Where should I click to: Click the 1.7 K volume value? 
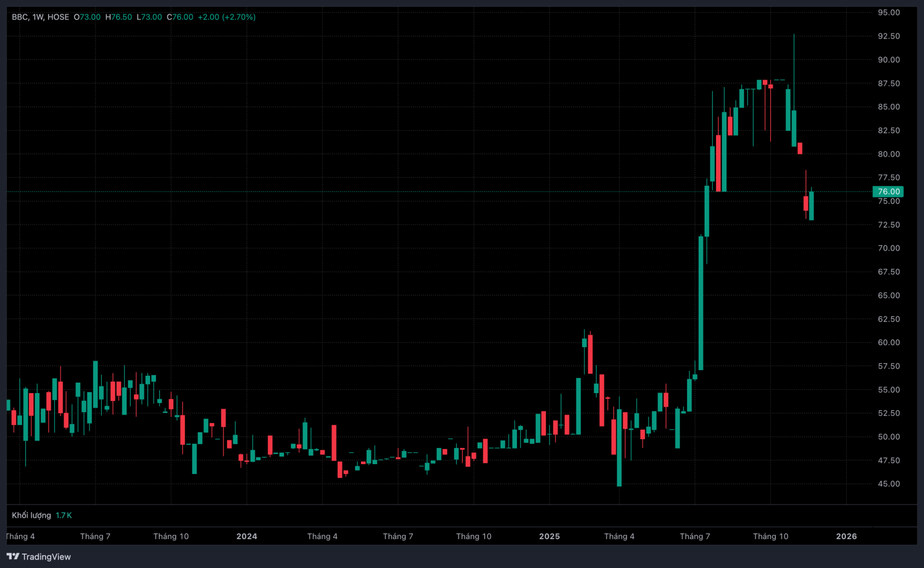(64, 515)
